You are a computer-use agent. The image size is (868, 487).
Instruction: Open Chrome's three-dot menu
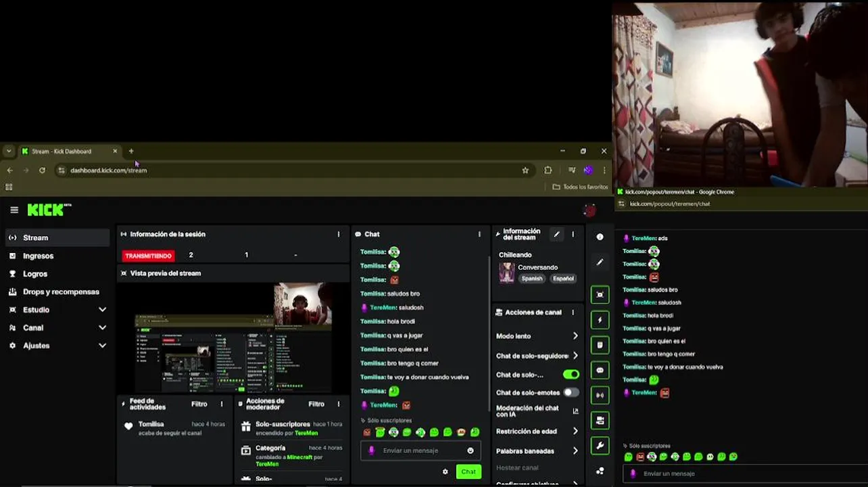coord(604,170)
